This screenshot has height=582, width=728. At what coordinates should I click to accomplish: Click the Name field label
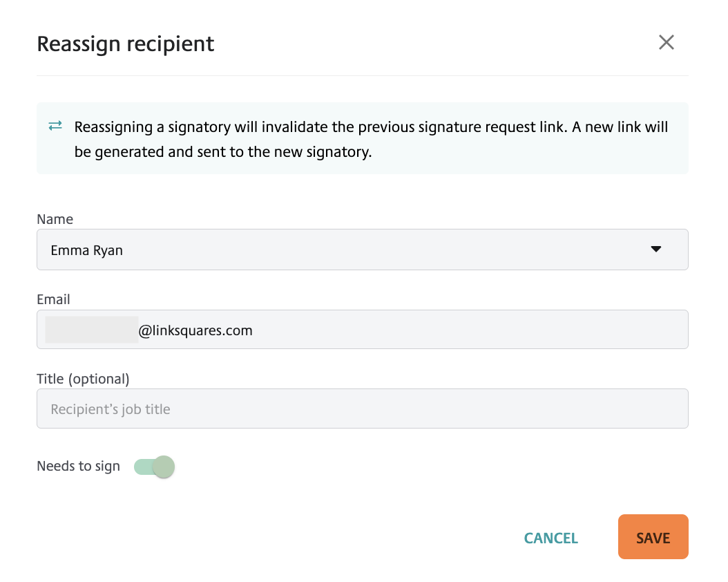(55, 219)
